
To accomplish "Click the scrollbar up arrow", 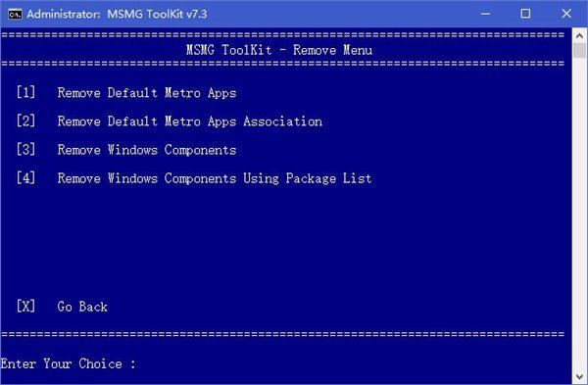I will click(579, 36).
